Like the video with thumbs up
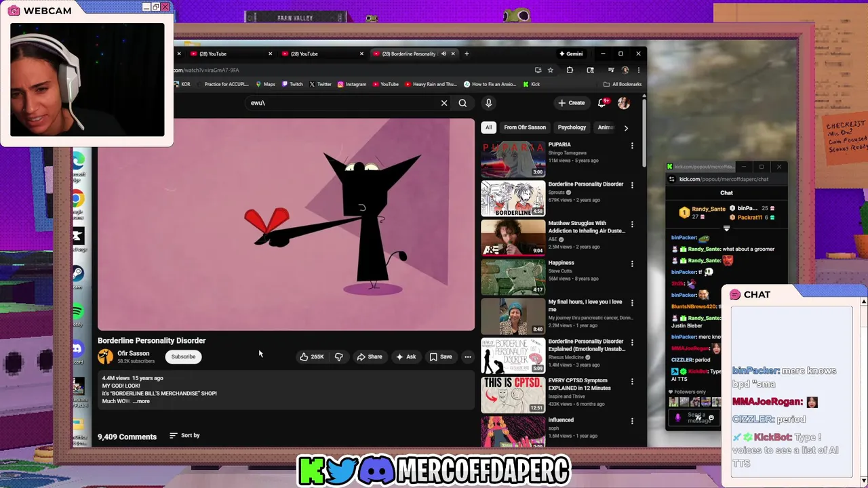Screen dimensions: 868x488 tap(313, 357)
